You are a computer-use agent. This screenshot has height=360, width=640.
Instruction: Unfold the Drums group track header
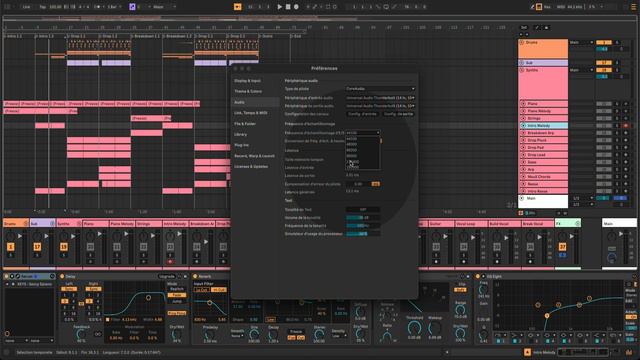coord(522,42)
